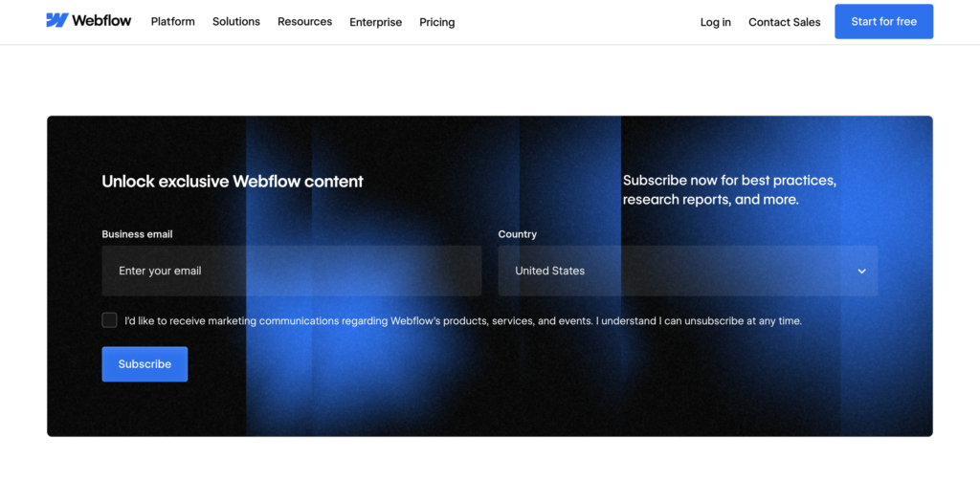Select Contact Sales in the header

(784, 22)
